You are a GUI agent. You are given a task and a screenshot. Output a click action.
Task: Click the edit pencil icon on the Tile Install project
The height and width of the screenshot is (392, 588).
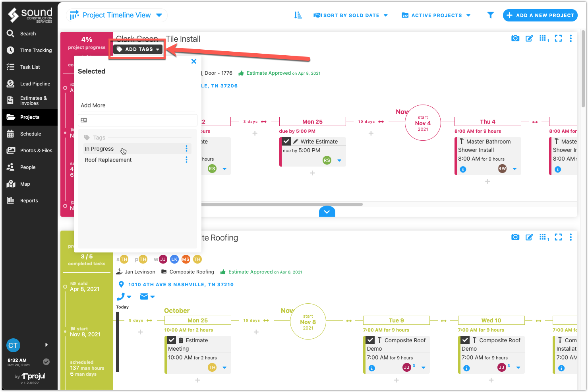click(x=529, y=38)
